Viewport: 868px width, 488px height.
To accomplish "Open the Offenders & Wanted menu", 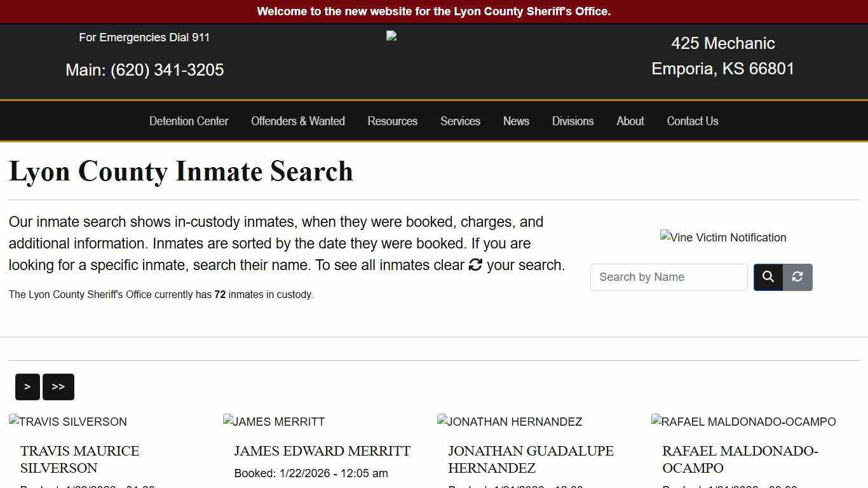I will coord(298,121).
